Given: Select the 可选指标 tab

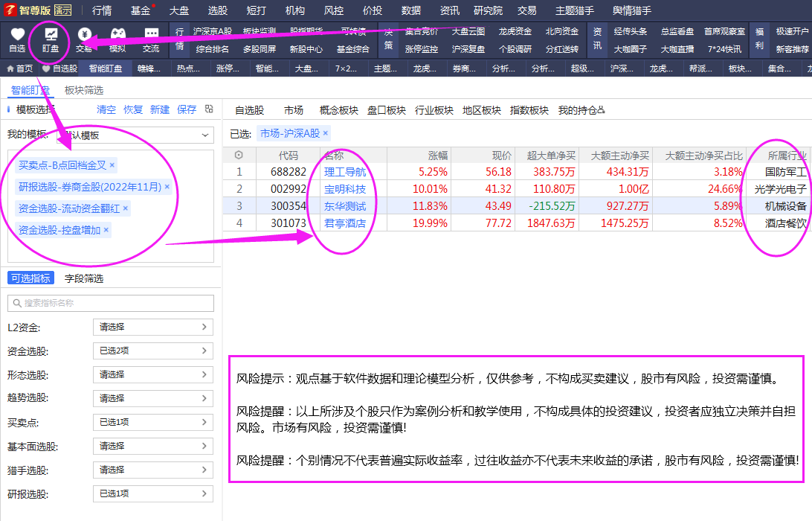Looking at the screenshot, I should (31, 278).
